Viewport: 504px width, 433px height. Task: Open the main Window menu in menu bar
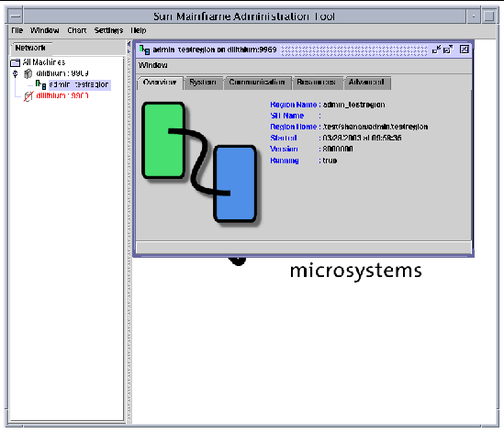(45, 30)
